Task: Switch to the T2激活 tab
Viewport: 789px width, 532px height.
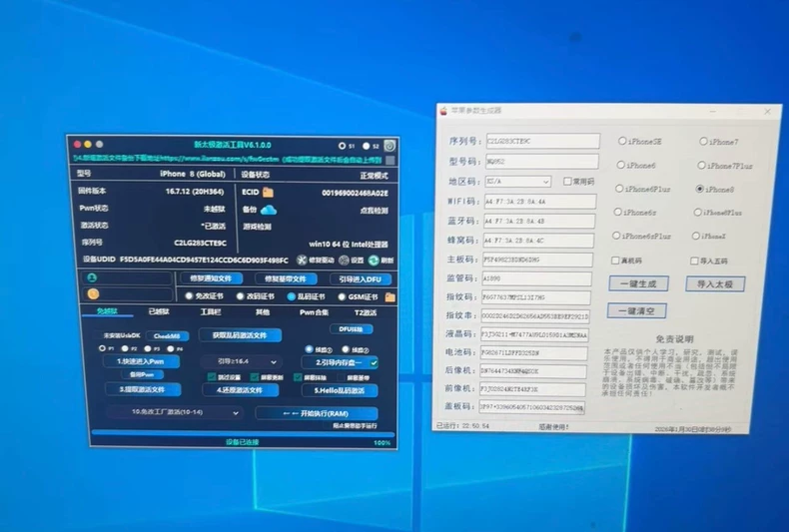Action: [366, 312]
